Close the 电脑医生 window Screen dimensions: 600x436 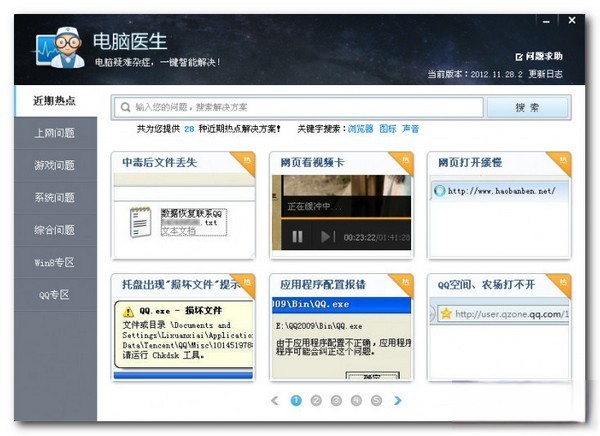click(572, 20)
